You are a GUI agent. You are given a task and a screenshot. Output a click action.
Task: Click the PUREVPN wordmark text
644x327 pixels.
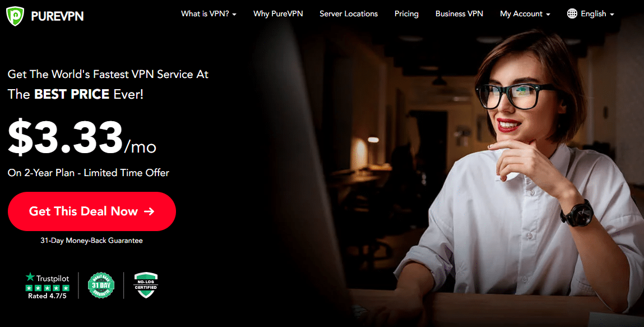tap(58, 16)
